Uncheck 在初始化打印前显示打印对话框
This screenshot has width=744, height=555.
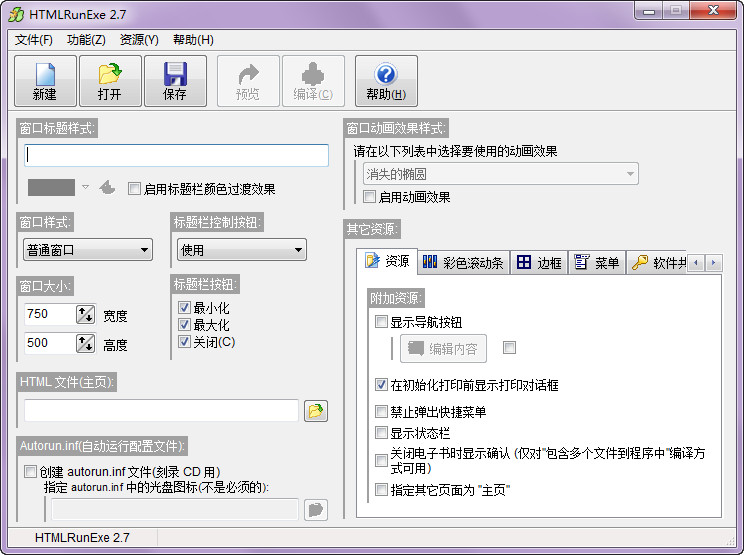point(381,384)
